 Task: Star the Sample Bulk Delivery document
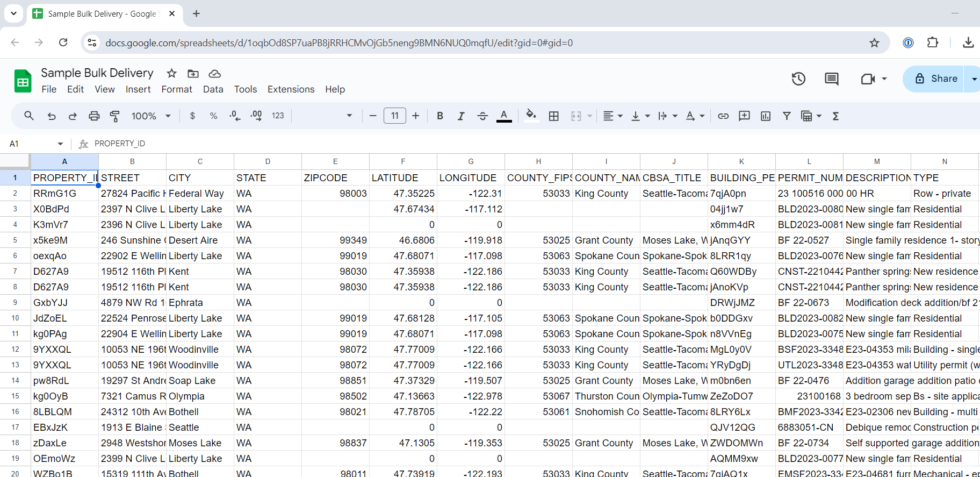[x=171, y=73]
